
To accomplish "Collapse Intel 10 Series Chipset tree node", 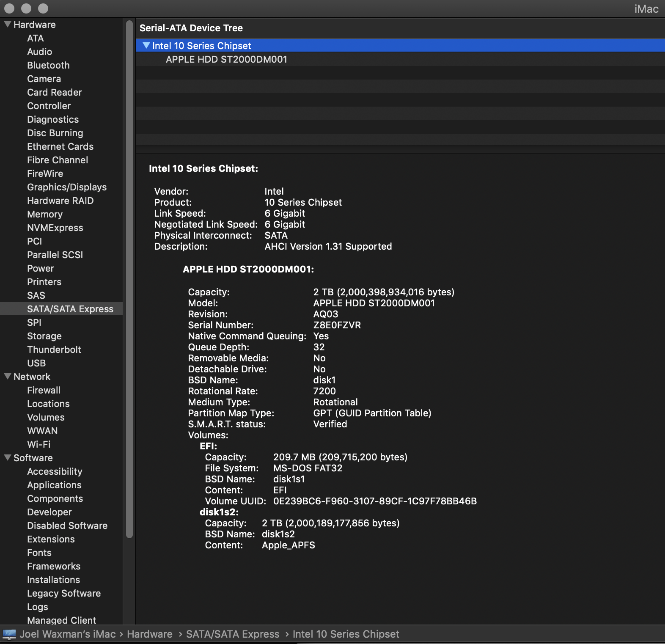I will [x=146, y=46].
